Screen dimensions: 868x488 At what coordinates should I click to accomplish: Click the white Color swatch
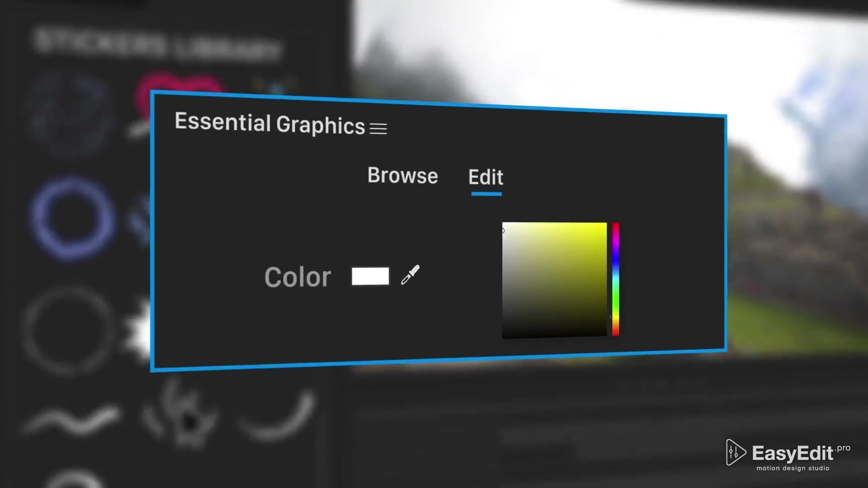370,276
